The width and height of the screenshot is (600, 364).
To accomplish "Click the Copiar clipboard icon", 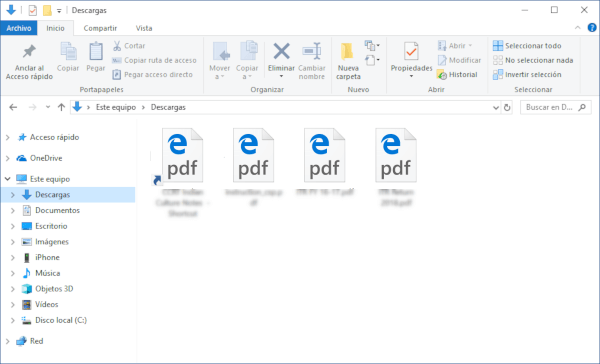I will 68,51.
